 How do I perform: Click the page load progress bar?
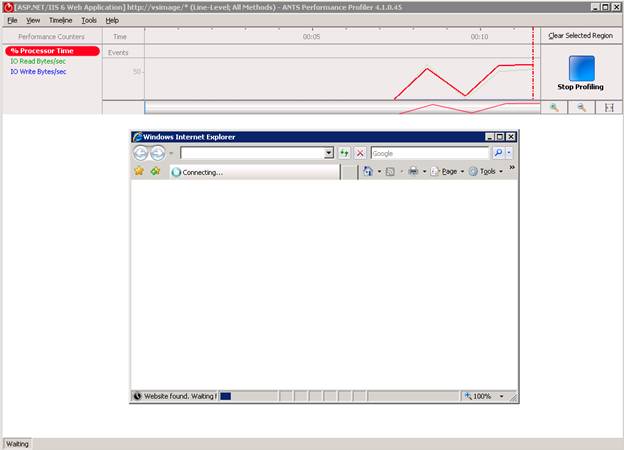248,396
